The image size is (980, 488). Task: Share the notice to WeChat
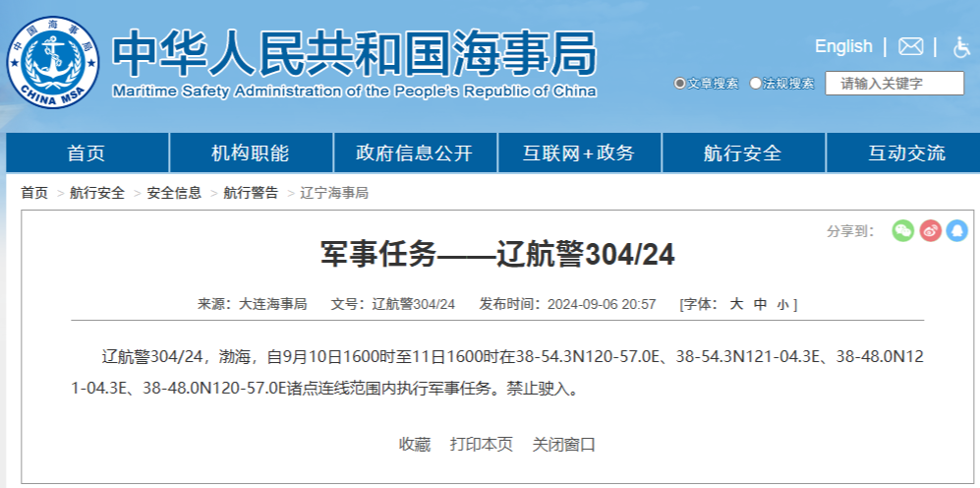[x=902, y=230]
